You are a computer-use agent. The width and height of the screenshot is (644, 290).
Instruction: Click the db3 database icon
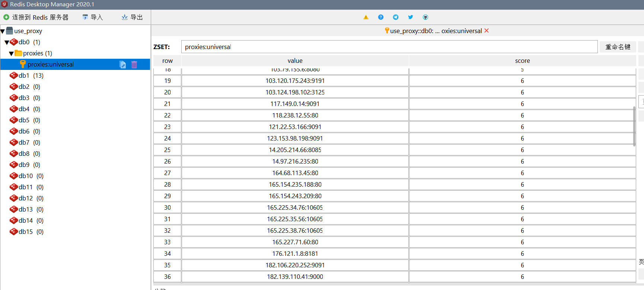click(14, 98)
